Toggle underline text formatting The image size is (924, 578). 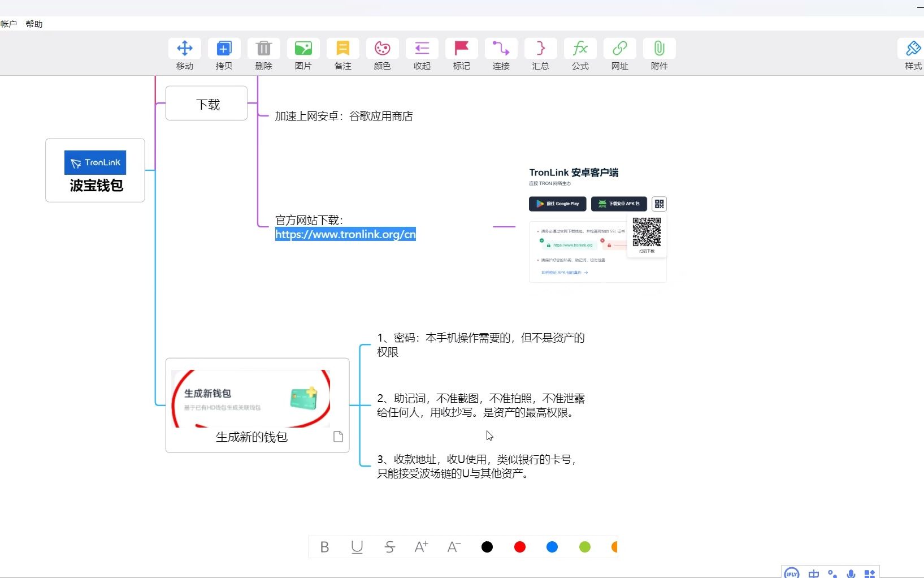click(357, 547)
